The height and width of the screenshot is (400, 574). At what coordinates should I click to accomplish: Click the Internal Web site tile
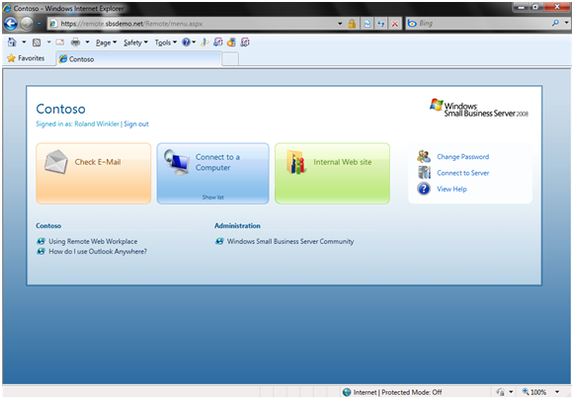tap(332, 173)
